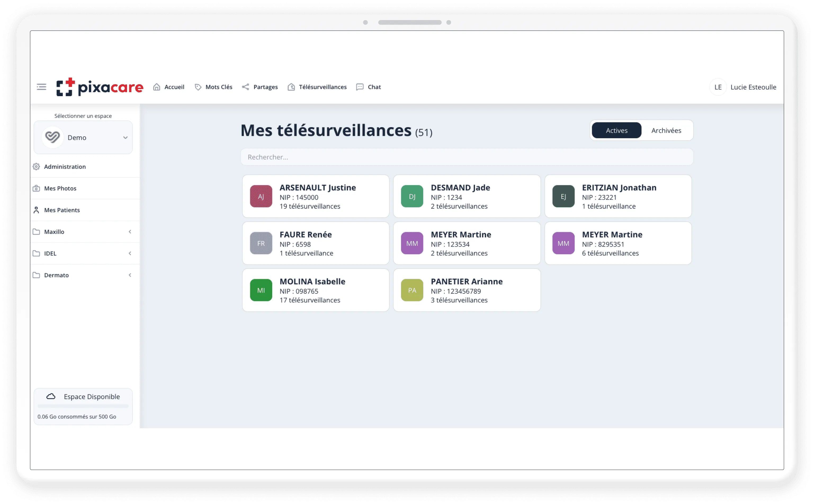
Task: Click the IDEL folder icon
Action: point(36,253)
